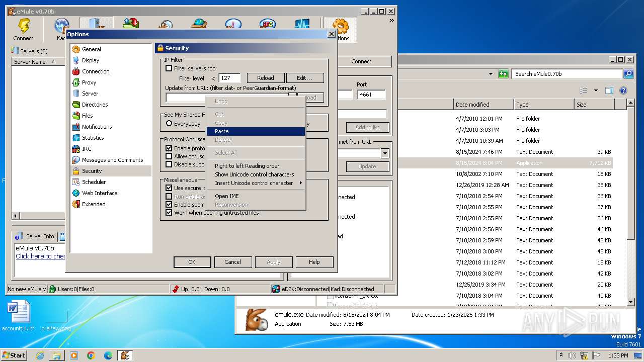Click the Port field showing 4661
This screenshot has height=362, width=644.
click(x=372, y=95)
